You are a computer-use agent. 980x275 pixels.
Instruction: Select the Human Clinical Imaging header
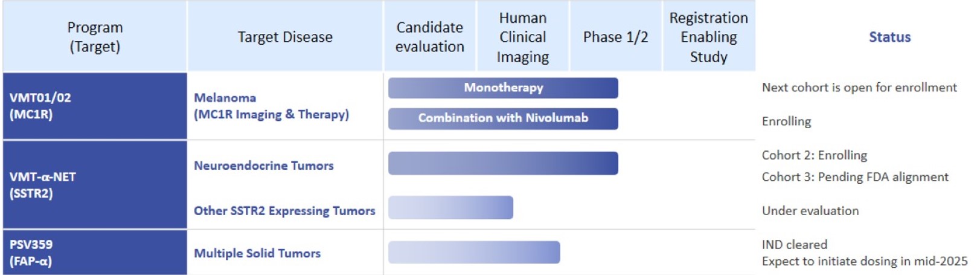point(523,37)
